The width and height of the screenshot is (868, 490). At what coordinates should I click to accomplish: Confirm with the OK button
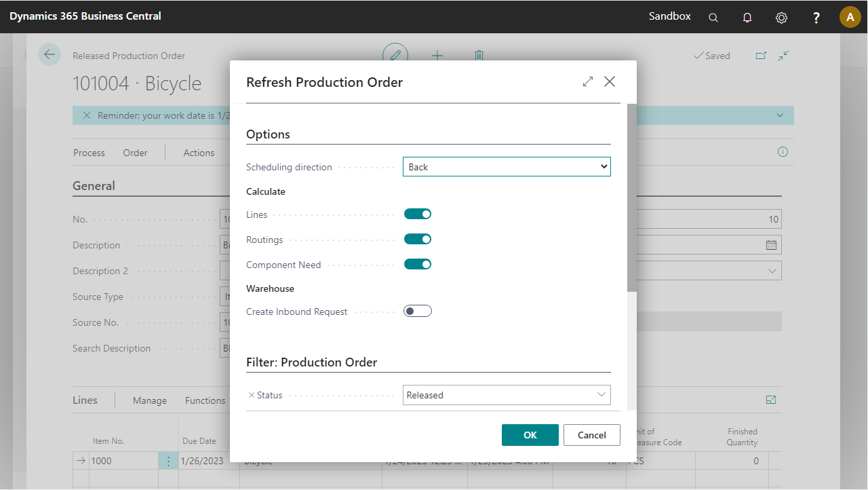530,435
